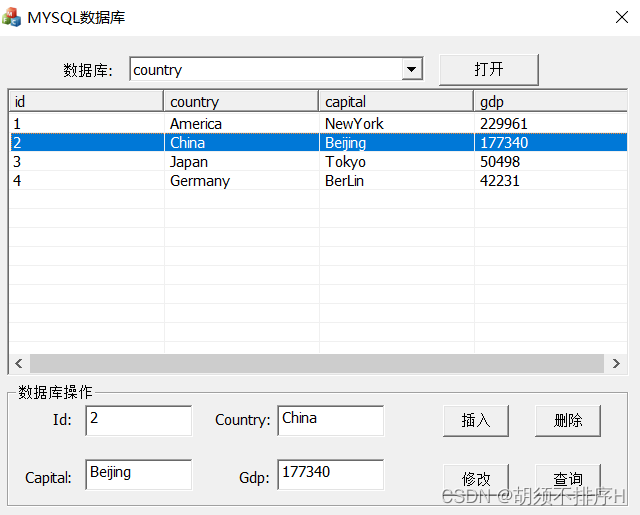640x515 pixels.
Task: Click the gdp value 229961
Action: click(504, 124)
